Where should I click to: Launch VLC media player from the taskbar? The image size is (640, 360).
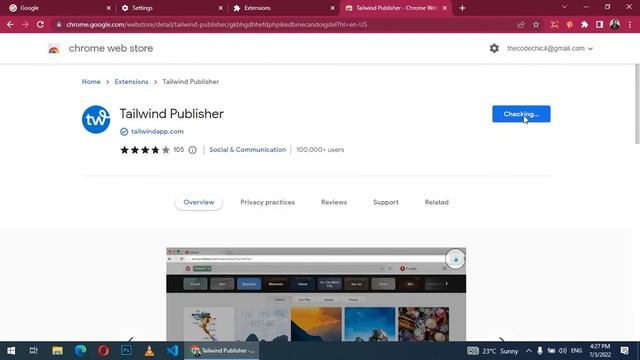click(x=149, y=351)
